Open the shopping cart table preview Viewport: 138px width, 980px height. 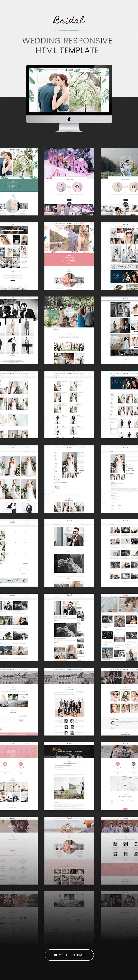tap(19, 553)
